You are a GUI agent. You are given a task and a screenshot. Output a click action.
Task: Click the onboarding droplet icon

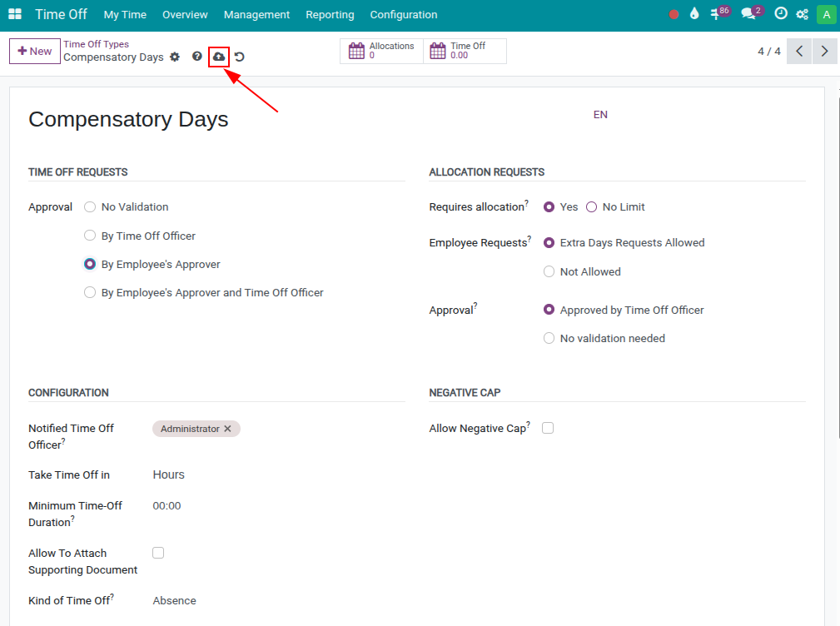point(693,13)
